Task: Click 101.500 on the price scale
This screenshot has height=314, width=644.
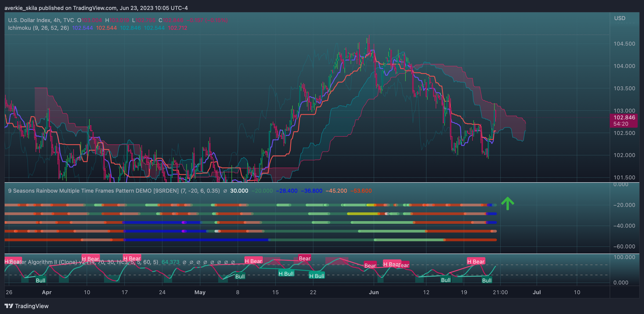Action: [x=624, y=178]
